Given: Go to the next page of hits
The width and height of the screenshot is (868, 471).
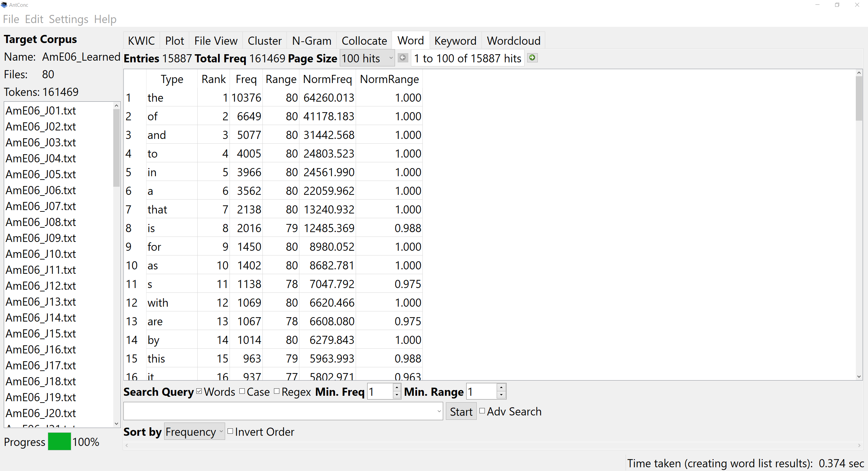Looking at the screenshot, I should click(532, 58).
